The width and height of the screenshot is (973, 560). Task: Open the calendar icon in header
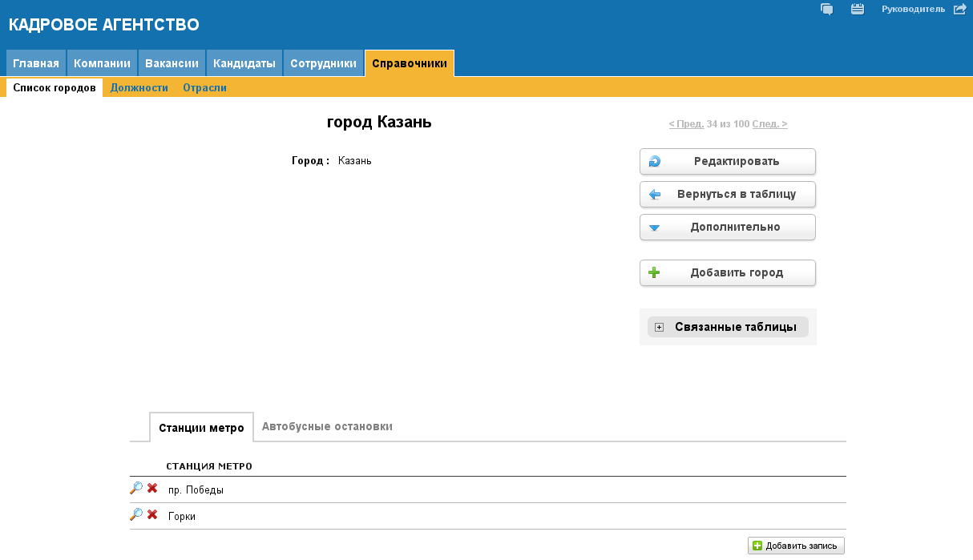pyautogui.click(x=858, y=10)
